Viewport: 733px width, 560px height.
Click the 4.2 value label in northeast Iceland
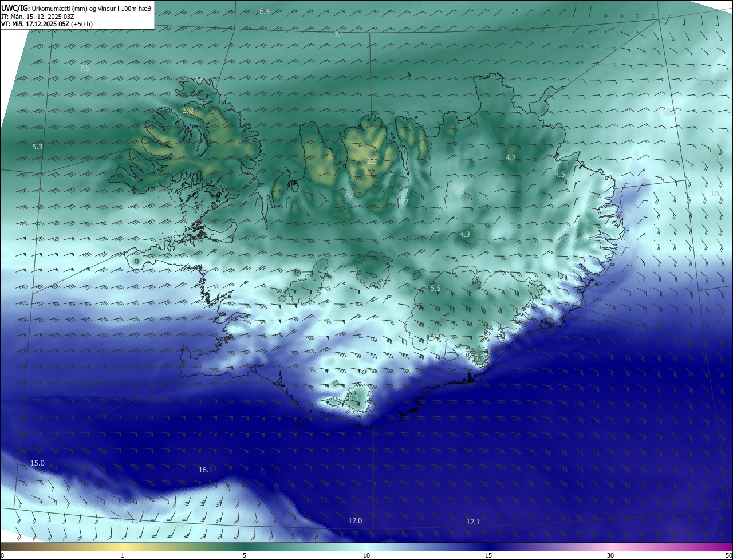(x=511, y=158)
